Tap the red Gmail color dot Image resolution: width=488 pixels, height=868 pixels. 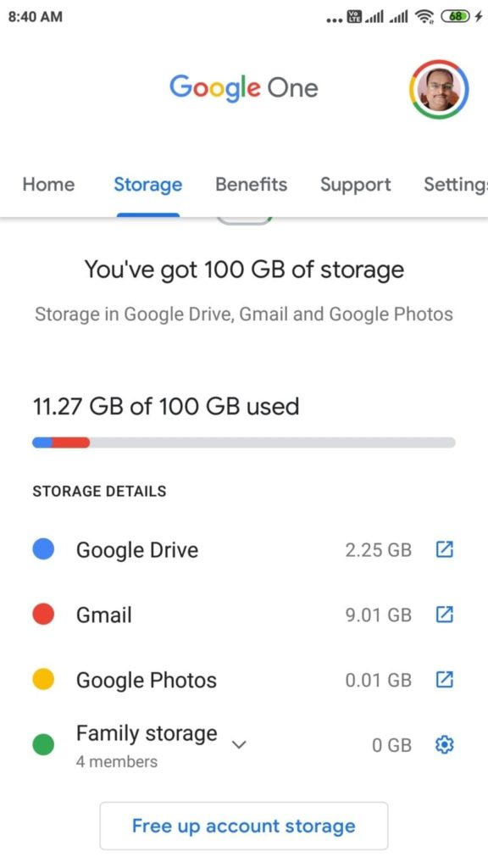[x=43, y=614]
